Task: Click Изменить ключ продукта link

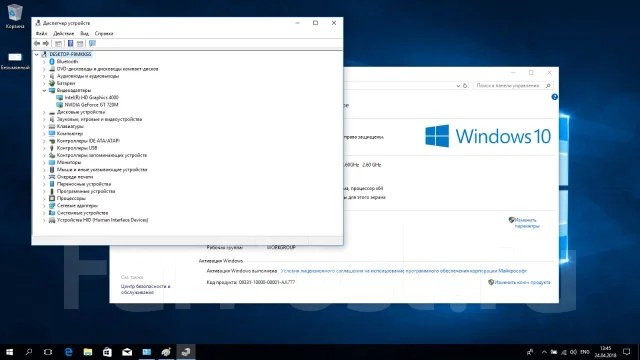Action: 522,282
